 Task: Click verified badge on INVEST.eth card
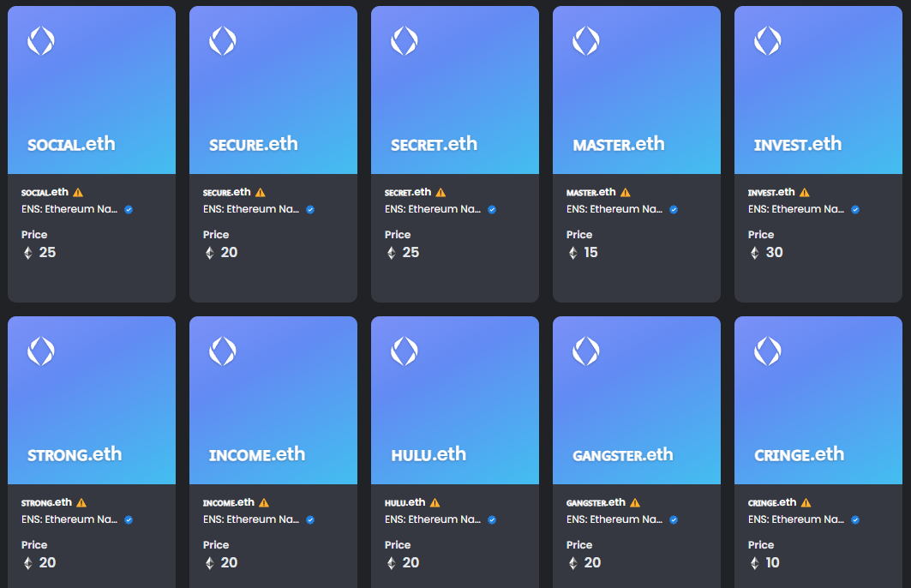click(x=855, y=210)
